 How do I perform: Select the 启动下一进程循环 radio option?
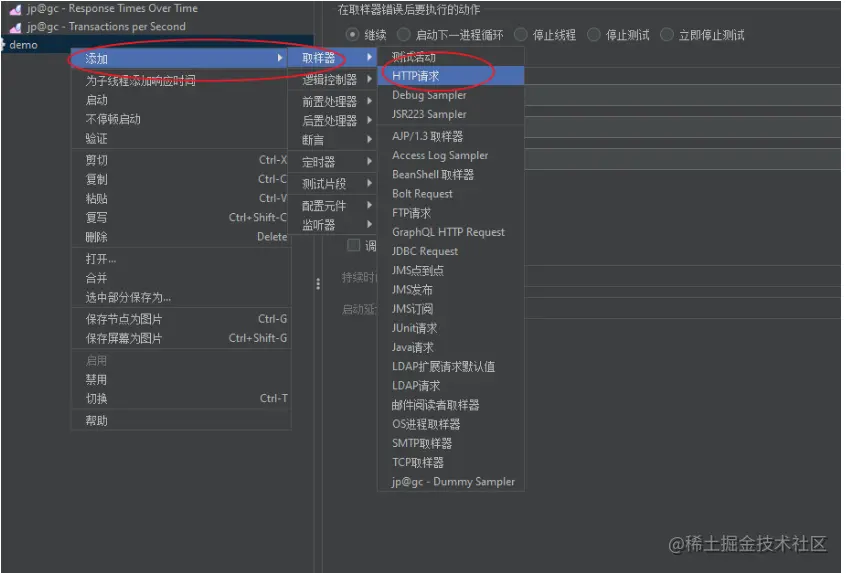click(x=403, y=35)
